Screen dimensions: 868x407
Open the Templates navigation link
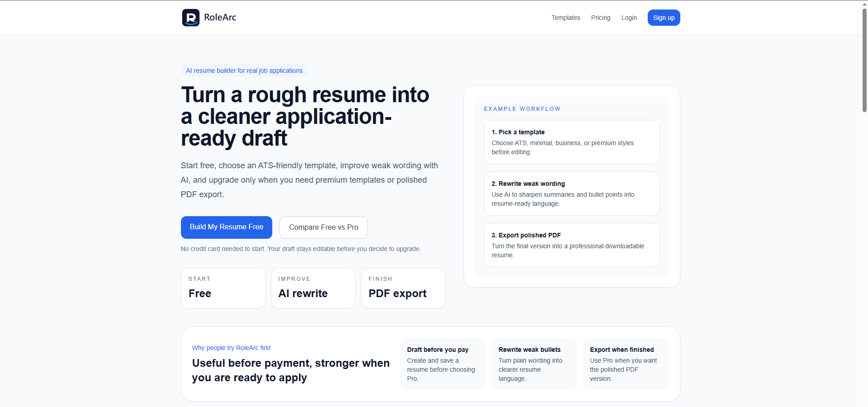pyautogui.click(x=565, y=18)
